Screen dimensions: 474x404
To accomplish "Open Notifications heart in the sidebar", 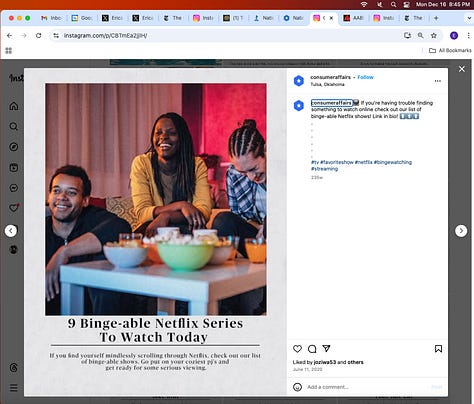I will (14, 208).
